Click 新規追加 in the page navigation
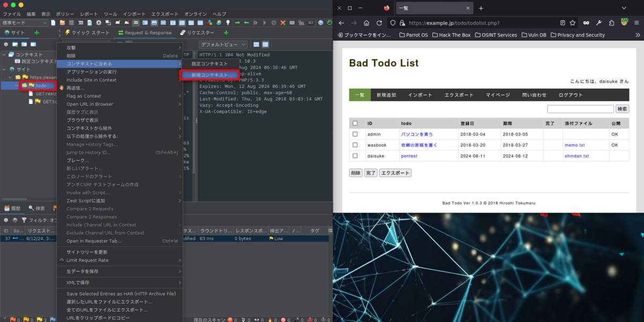Image resolution: width=644 pixels, height=322 pixels. pos(386,95)
